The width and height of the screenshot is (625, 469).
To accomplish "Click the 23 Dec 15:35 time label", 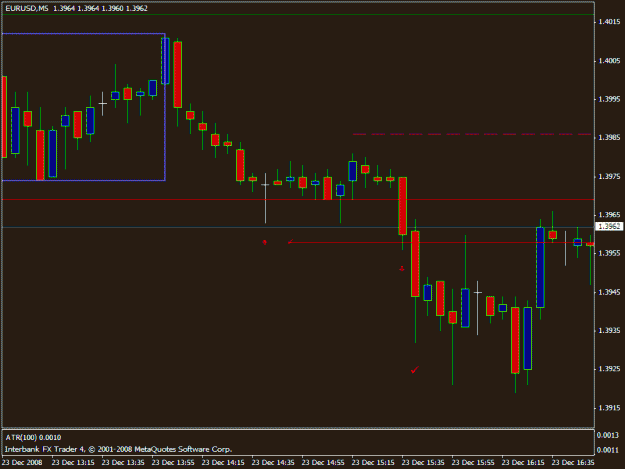I will pos(423,462).
